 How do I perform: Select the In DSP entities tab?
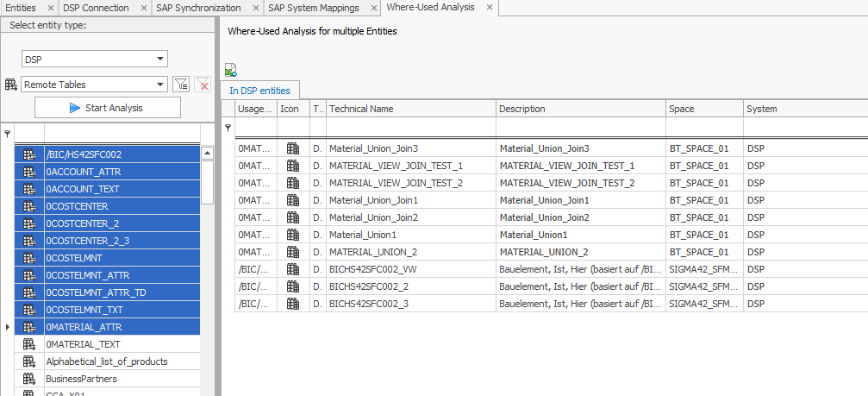[260, 91]
